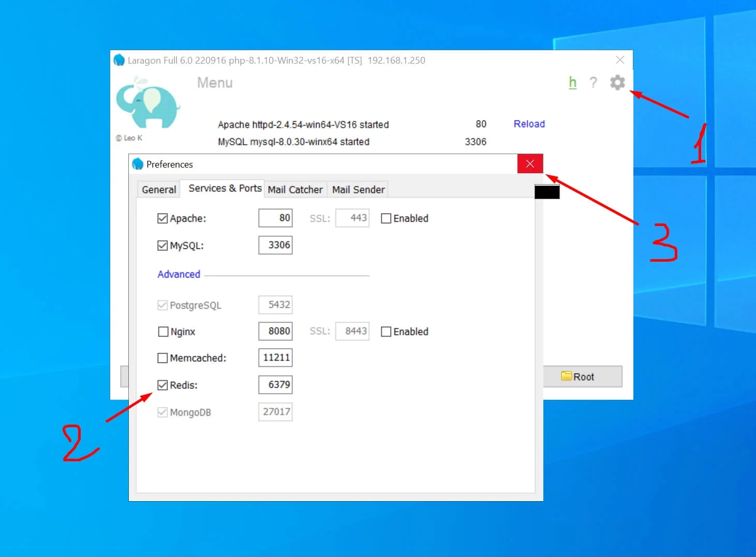Viewport: 756px width, 557px height.
Task: Click the Nginx port field 8080
Action: click(275, 331)
